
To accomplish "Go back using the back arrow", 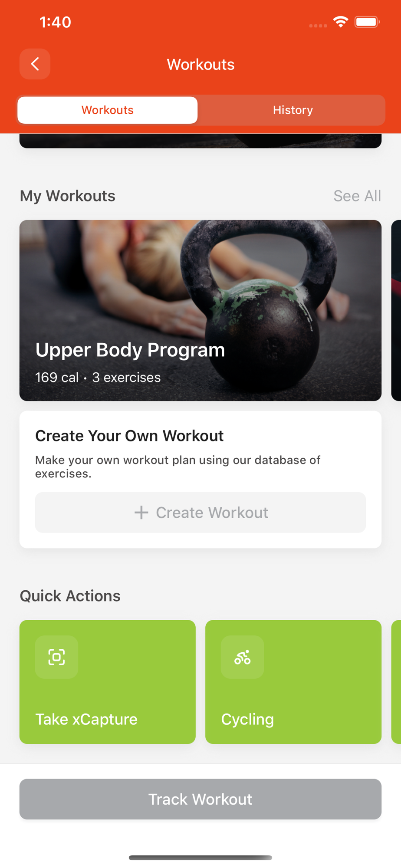I will [35, 64].
